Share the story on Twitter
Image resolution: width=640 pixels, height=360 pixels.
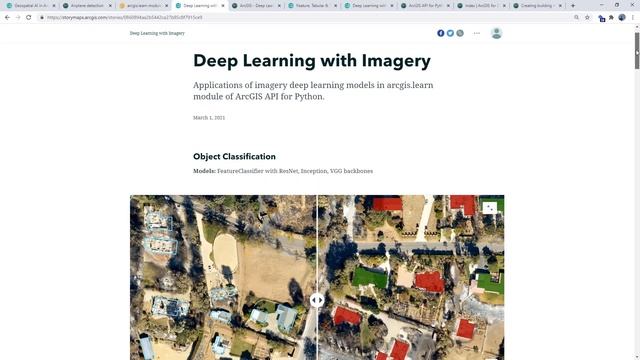click(450, 33)
